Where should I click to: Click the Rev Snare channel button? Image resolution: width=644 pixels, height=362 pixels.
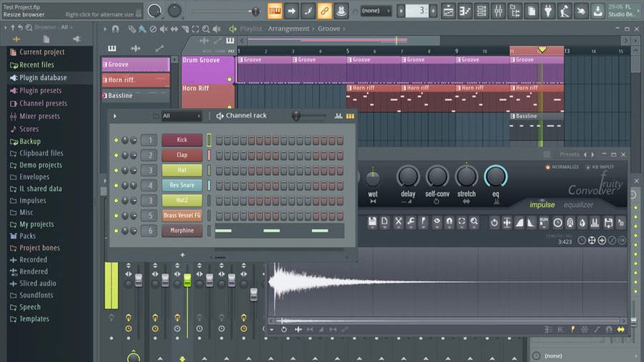(182, 186)
